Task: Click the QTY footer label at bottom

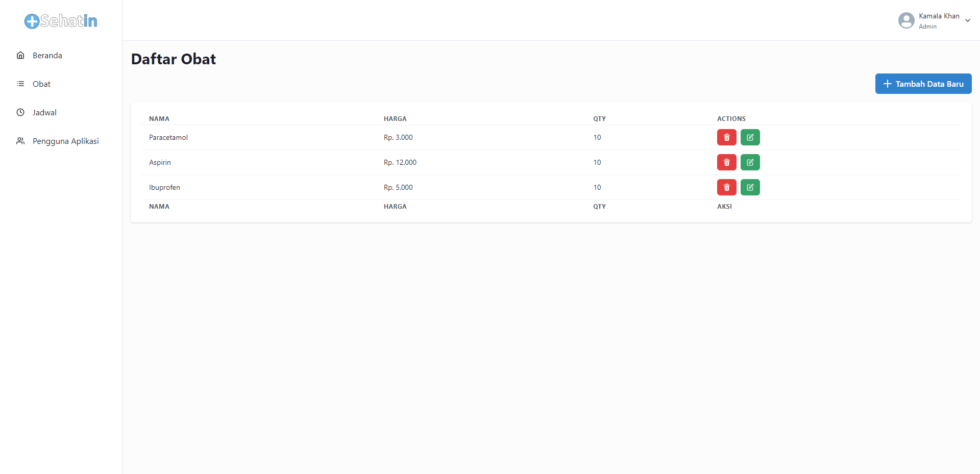Action: (599, 206)
